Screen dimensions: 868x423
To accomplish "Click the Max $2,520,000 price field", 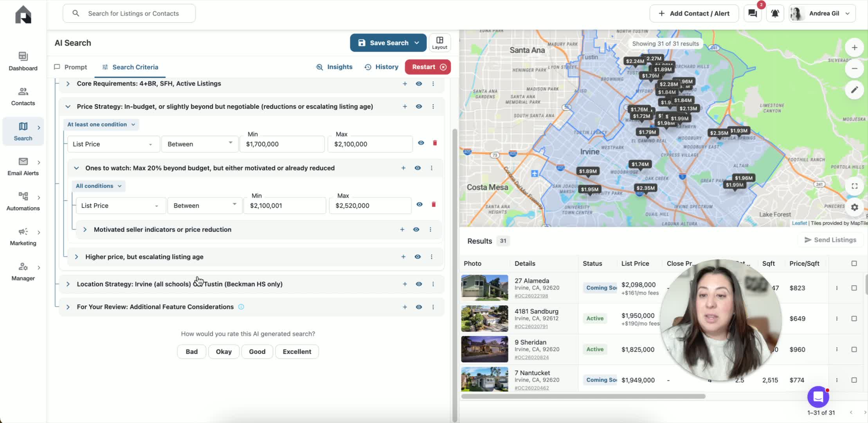I will click(x=370, y=206).
